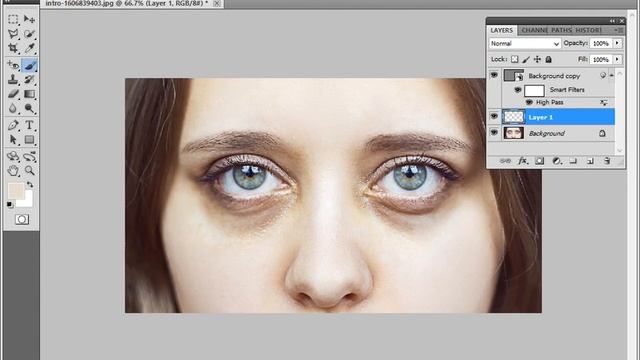640x360 pixels.
Task: Select the Zoom tool
Action: tap(29, 171)
